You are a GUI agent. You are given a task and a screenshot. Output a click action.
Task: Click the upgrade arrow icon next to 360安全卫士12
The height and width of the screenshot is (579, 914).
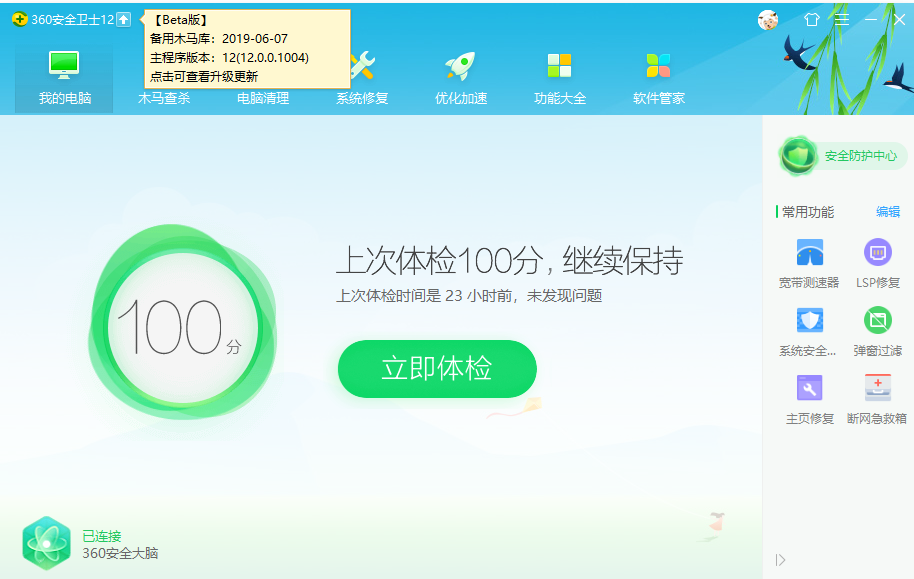tap(124, 19)
